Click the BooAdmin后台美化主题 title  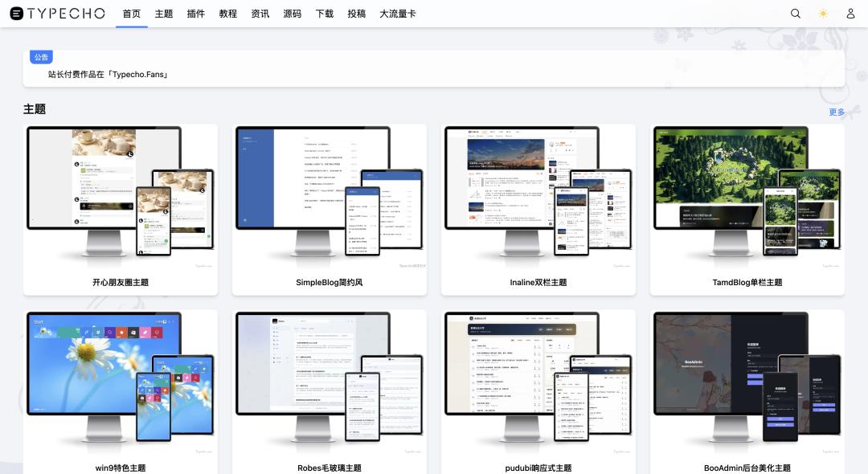[747, 468]
